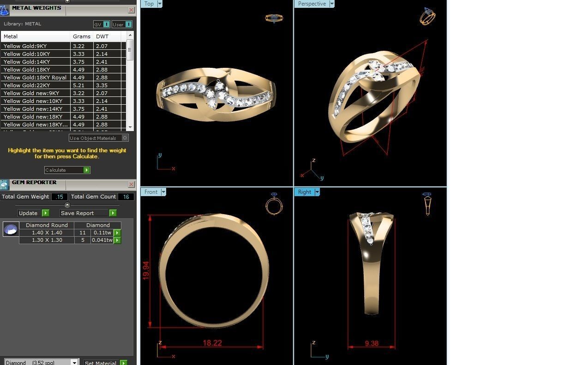Select the Yellow Gold new:18KY row

(x=63, y=117)
